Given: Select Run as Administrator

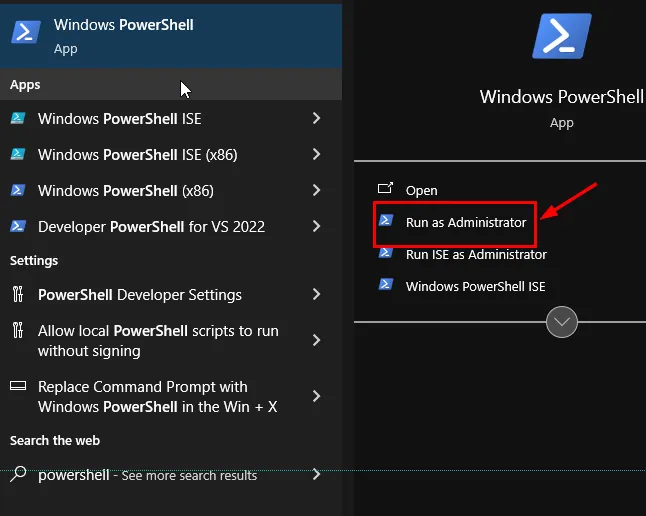Looking at the screenshot, I should (465, 222).
